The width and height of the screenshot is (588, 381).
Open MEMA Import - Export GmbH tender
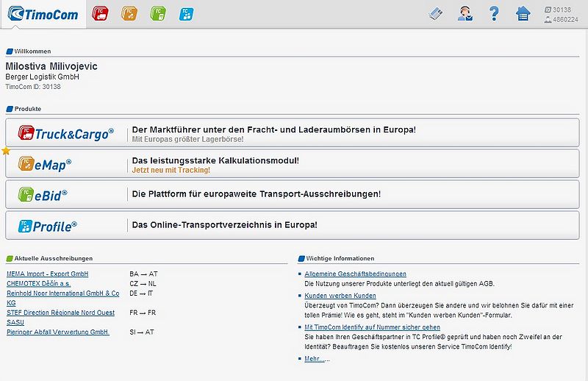47,274
